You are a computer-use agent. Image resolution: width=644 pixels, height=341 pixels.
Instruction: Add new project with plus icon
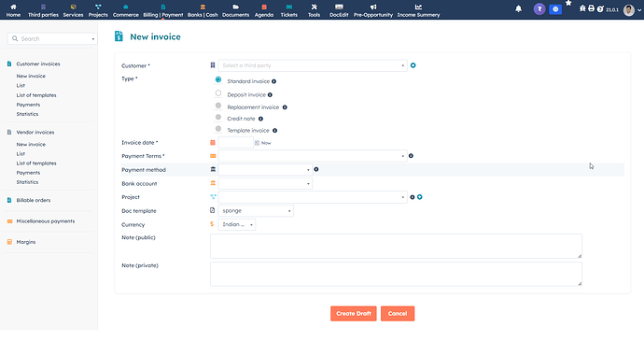pos(420,197)
